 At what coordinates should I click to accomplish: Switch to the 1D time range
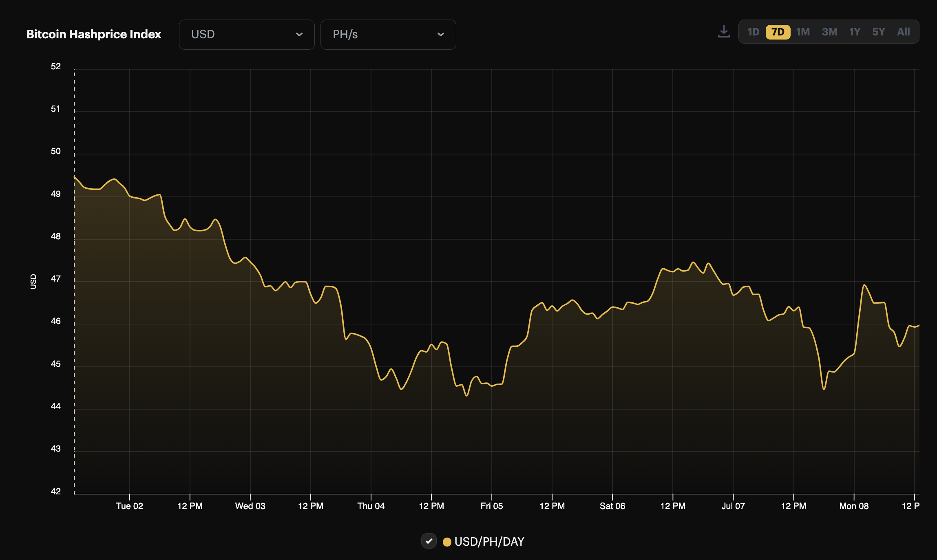754,31
